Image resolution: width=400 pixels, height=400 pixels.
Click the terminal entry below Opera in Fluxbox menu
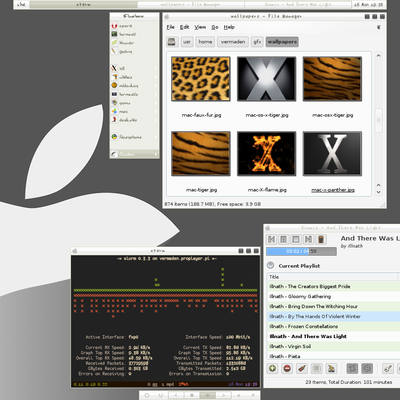click(x=135, y=34)
